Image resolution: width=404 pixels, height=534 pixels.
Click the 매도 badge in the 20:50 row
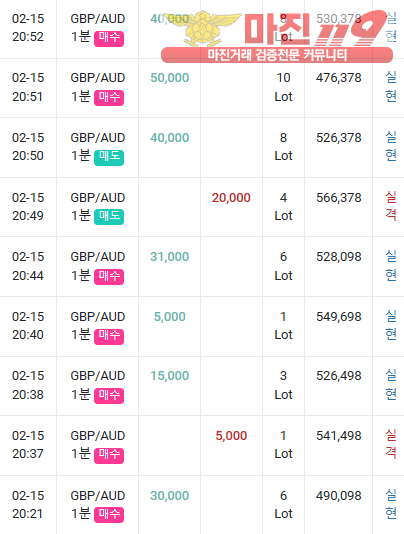109,158
